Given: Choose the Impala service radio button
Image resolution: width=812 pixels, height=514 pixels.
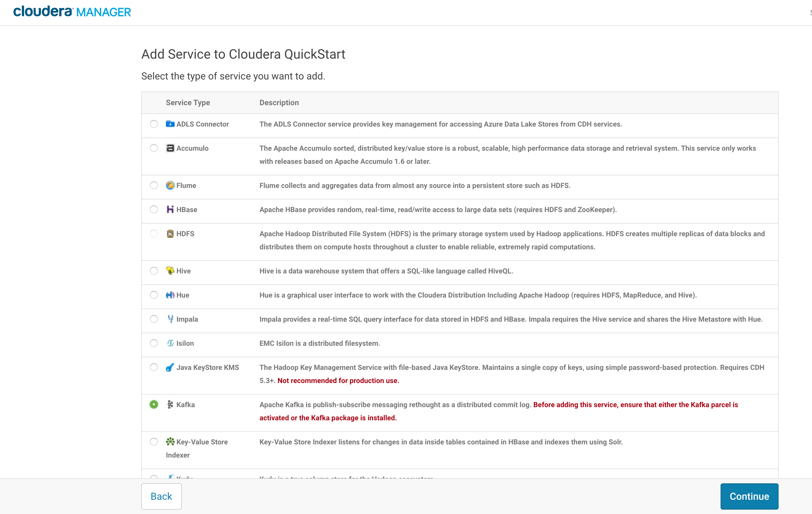Looking at the screenshot, I should (x=154, y=319).
